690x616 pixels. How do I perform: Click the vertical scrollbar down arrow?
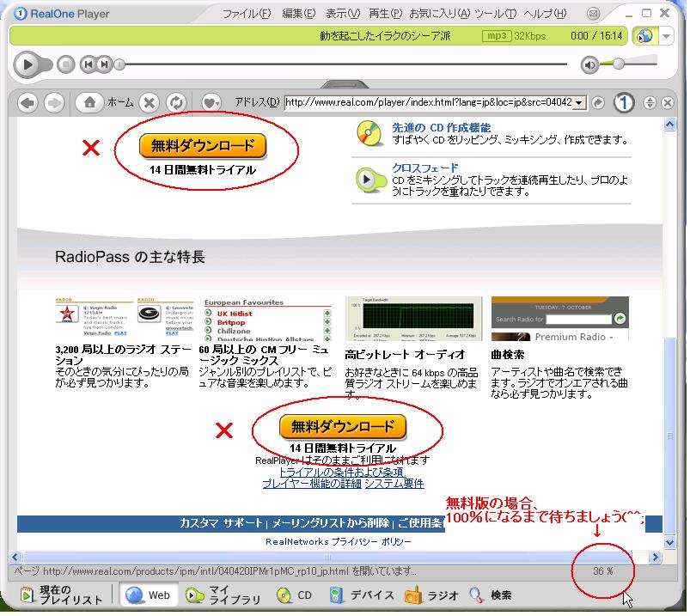[669, 542]
